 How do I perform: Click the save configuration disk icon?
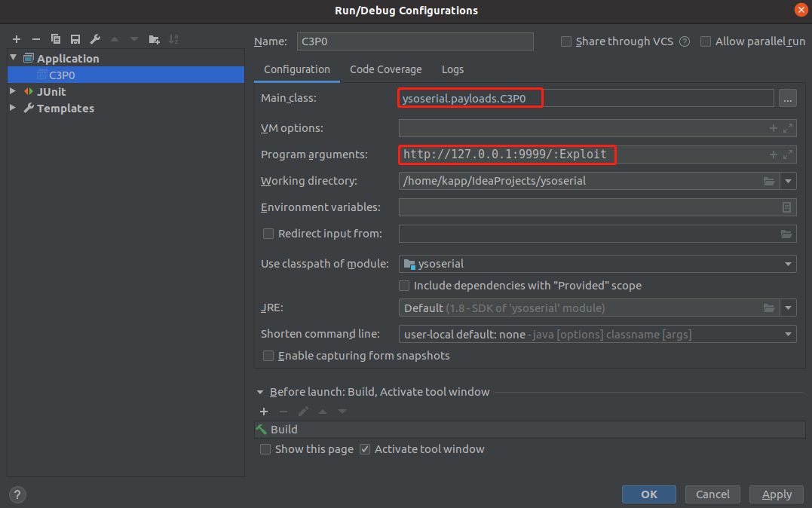coord(75,39)
